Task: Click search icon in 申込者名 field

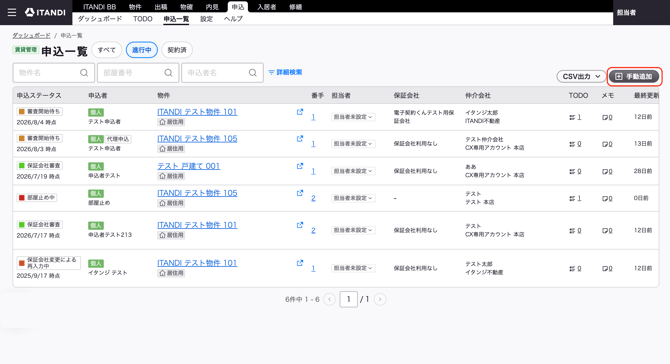Action: 253,73
